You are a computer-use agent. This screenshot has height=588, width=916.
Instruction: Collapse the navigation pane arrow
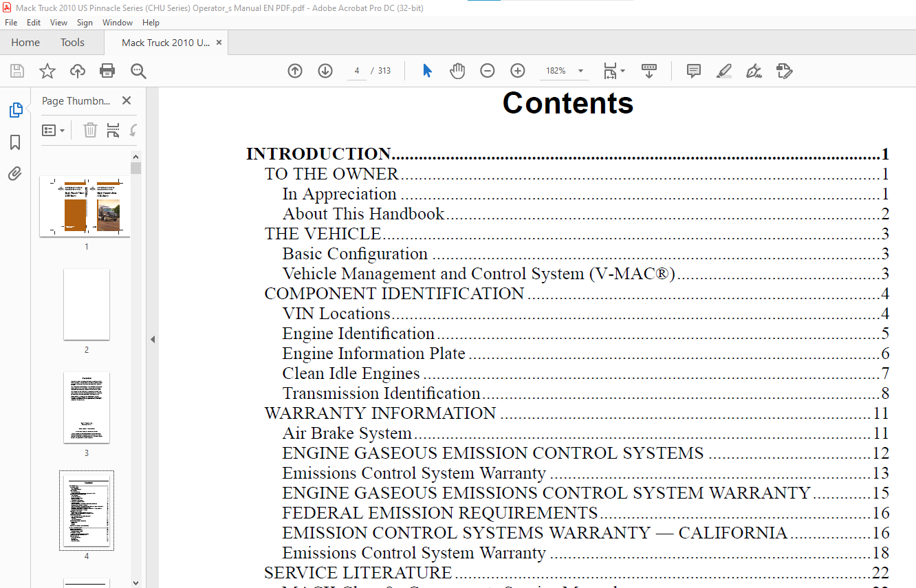(x=153, y=339)
